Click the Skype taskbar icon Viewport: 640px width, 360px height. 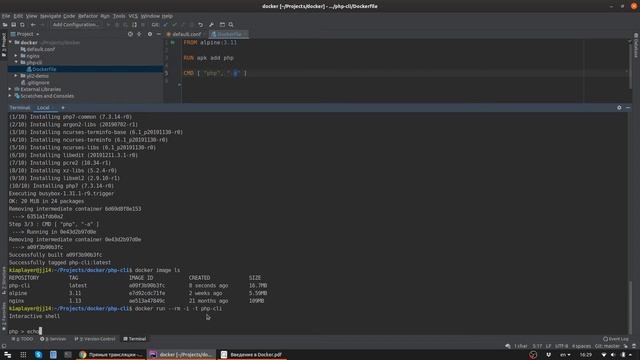tap(38, 355)
